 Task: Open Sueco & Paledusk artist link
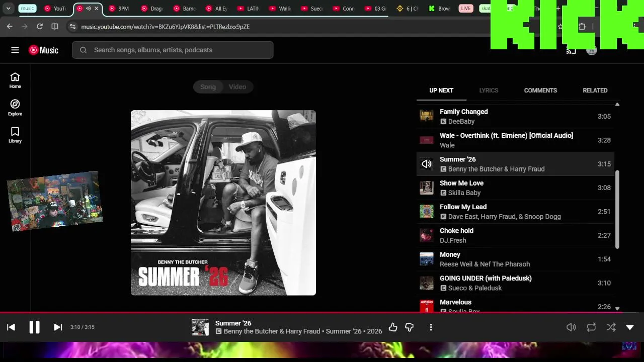[x=475, y=288]
